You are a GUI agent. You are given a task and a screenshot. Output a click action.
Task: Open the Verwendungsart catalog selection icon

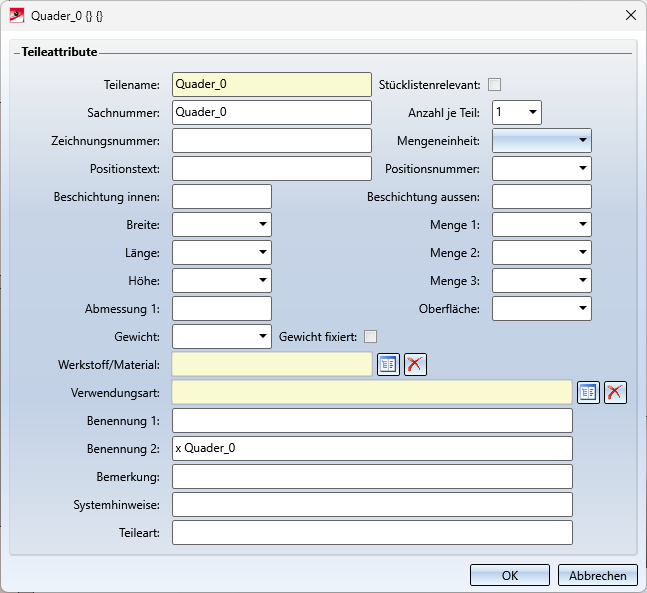(588, 392)
